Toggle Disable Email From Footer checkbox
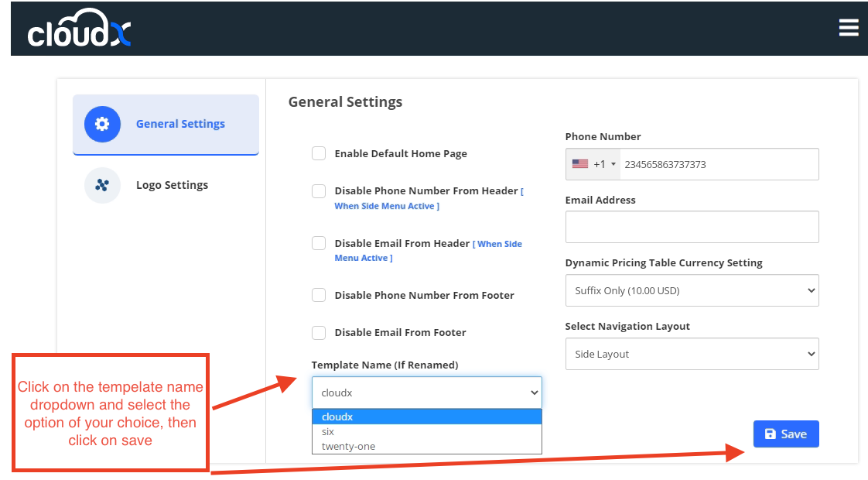868x480 pixels. (x=319, y=332)
